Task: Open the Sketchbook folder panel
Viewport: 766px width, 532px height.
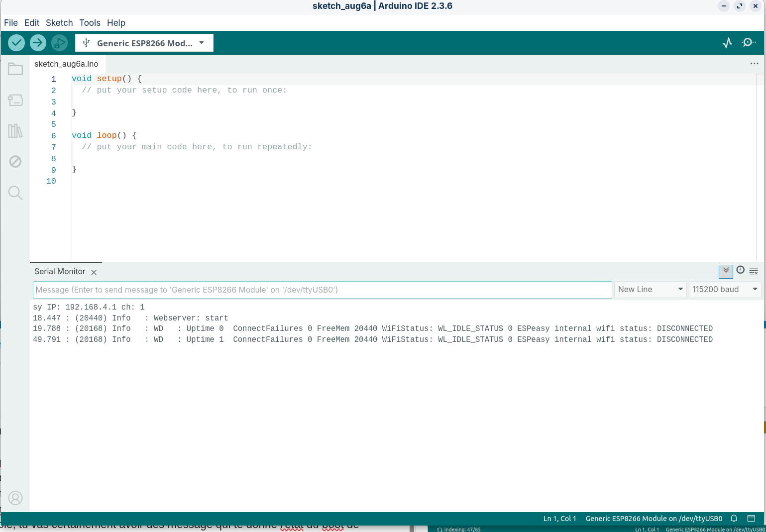Action: (x=15, y=69)
